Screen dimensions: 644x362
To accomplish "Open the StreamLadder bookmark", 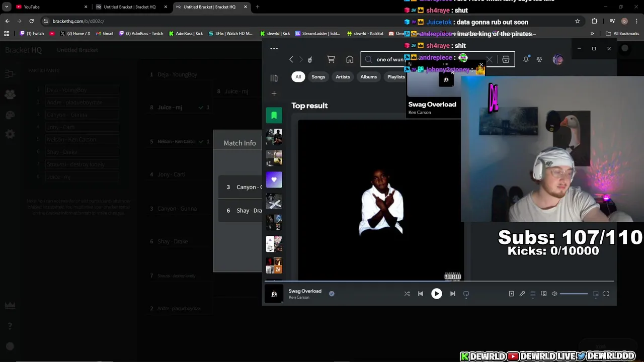I will pyautogui.click(x=318, y=34).
